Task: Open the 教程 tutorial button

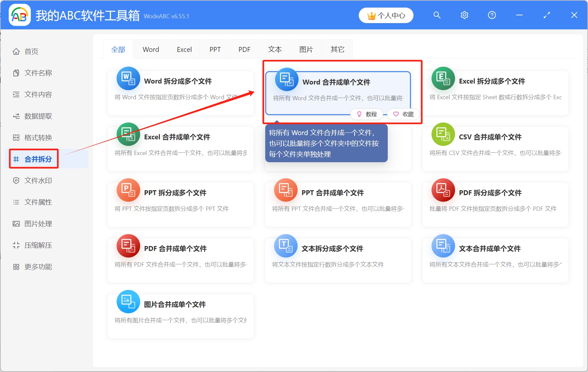Action: pyautogui.click(x=367, y=114)
